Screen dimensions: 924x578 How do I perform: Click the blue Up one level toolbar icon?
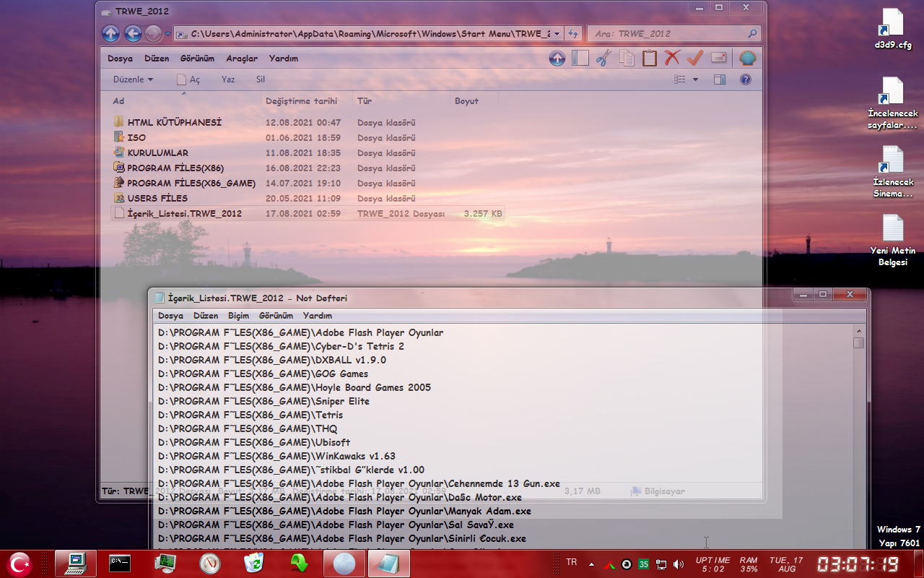557,59
